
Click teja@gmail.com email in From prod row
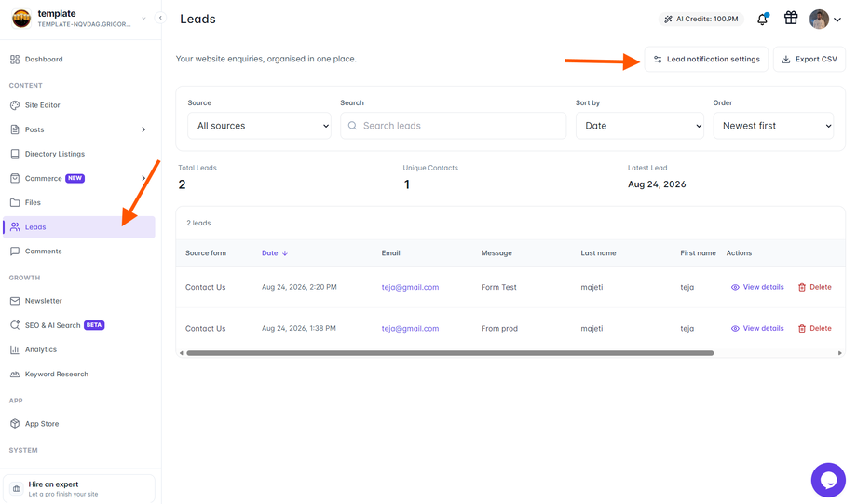click(x=410, y=329)
